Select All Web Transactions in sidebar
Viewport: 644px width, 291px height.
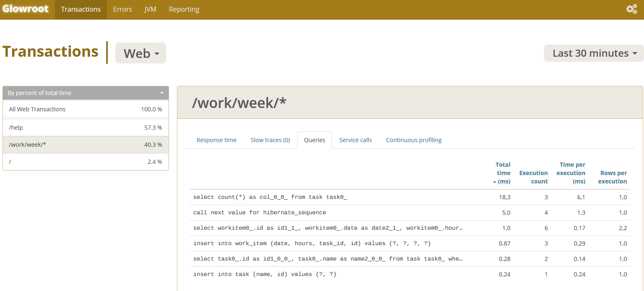[x=86, y=109]
